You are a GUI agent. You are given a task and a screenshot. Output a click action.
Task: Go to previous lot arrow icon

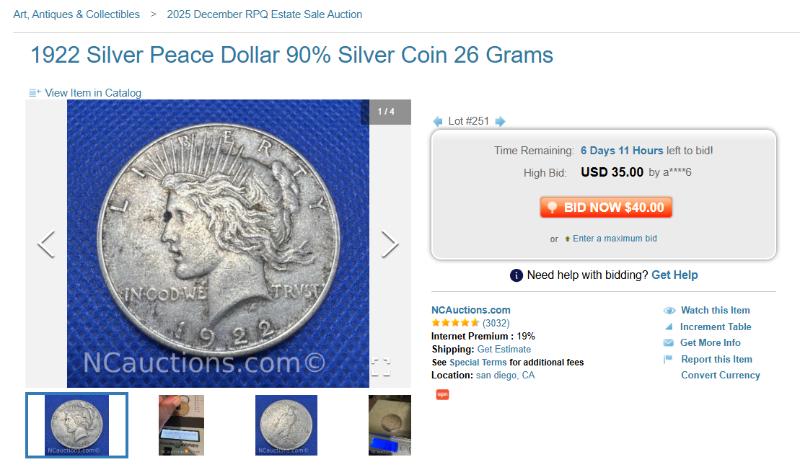click(437, 121)
